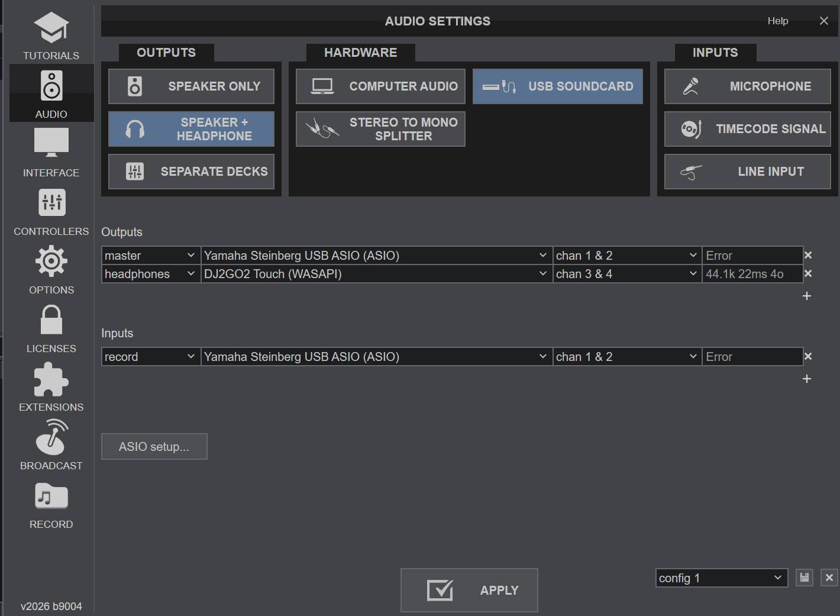Select Speaker Only output mode
Viewport: 840px width, 616px height.
(x=191, y=86)
